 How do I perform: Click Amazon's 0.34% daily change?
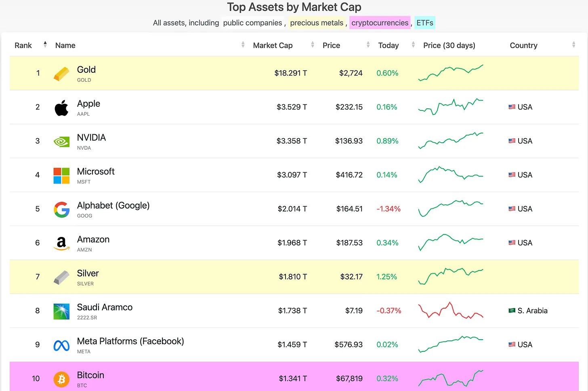pos(387,243)
